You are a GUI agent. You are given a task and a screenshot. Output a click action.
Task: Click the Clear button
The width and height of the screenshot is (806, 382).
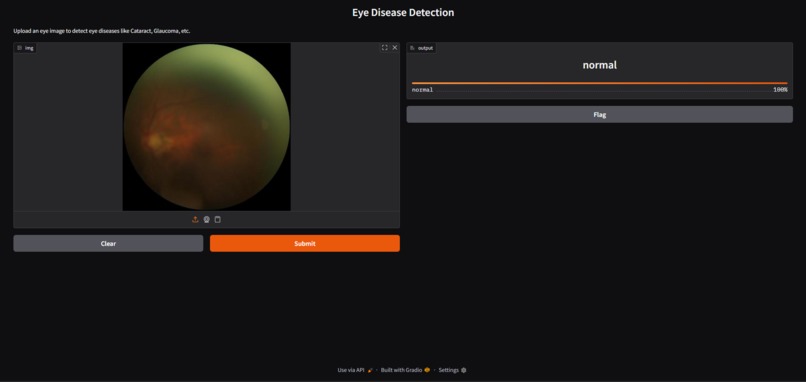108,244
